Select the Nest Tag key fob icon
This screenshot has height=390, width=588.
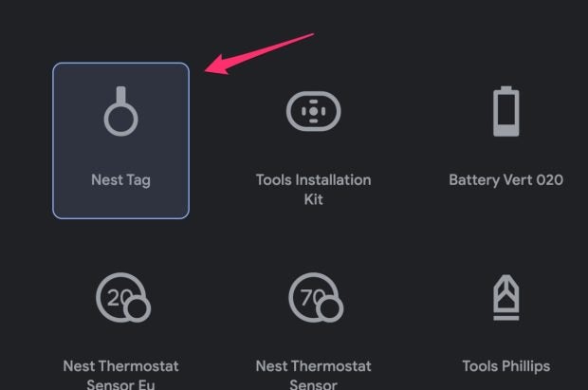point(120,111)
